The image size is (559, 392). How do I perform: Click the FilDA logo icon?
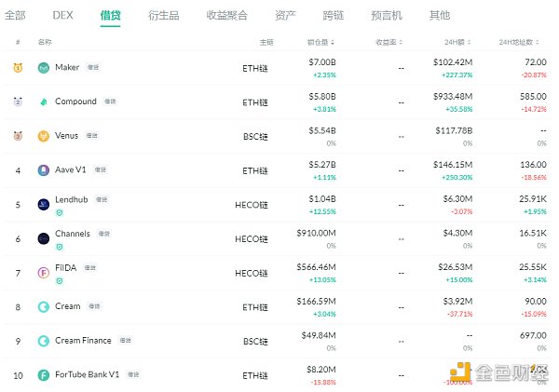[x=44, y=273]
